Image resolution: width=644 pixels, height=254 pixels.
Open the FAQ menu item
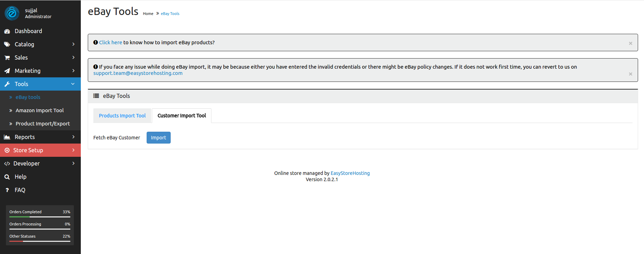pyautogui.click(x=40, y=190)
